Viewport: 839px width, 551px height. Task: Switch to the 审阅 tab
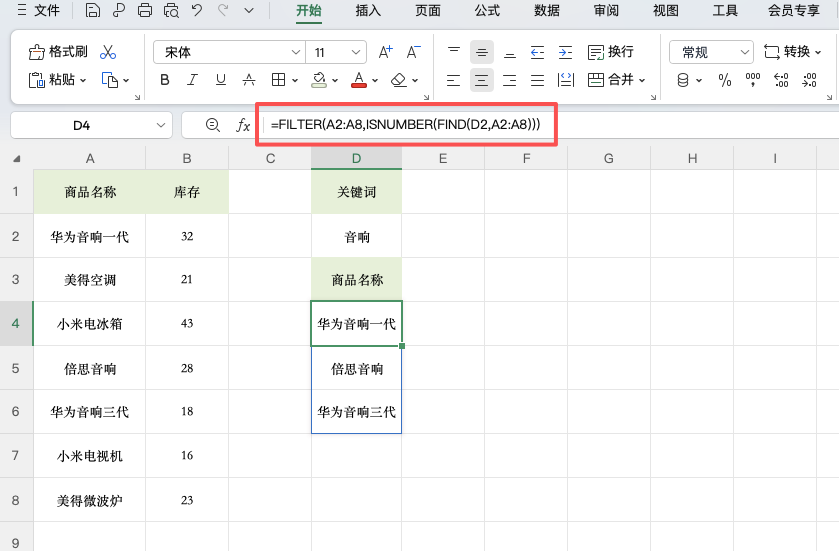pyautogui.click(x=606, y=10)
